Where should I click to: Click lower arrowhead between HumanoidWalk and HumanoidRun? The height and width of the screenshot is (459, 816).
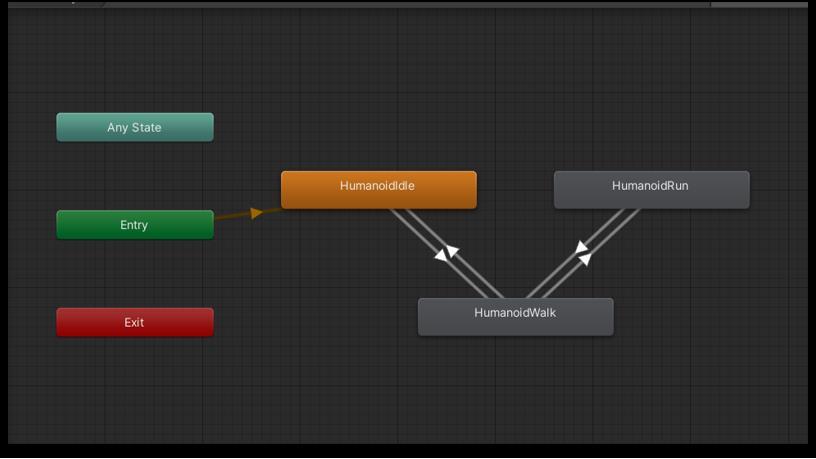[x=585, y=259]
